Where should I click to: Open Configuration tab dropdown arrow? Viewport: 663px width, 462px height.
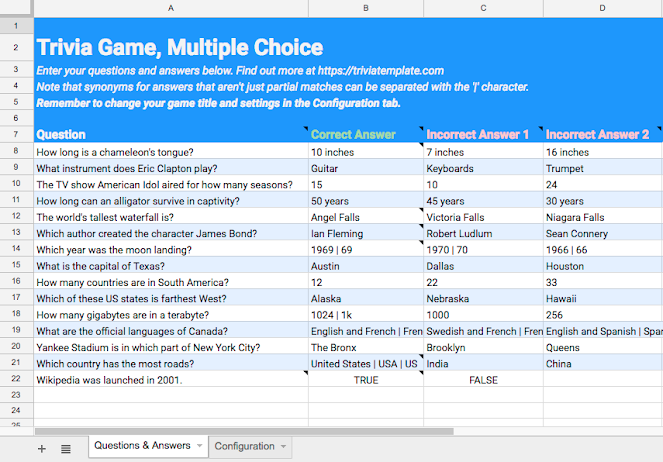pos(283,446)
